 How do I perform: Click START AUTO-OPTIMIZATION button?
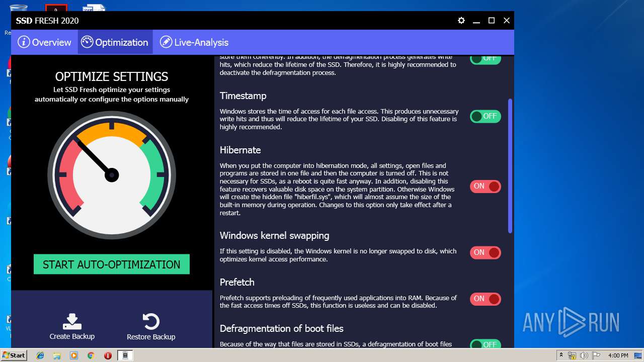(x=112, y=264)
